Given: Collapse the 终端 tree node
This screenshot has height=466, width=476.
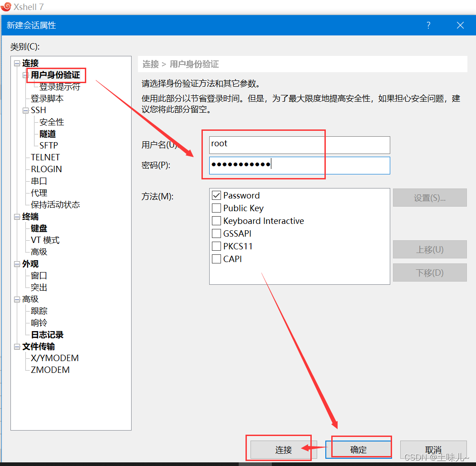Looking at the screenshot, I should [17, 217].
